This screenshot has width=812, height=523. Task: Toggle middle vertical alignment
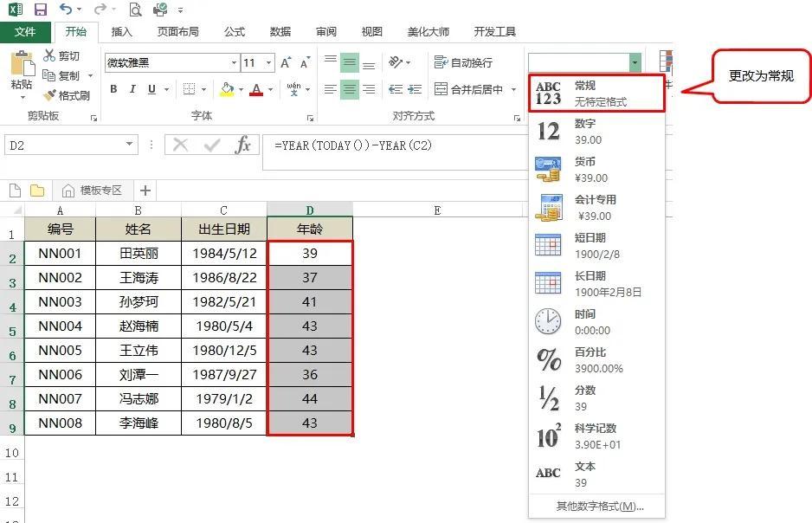[x=350, y=62]
